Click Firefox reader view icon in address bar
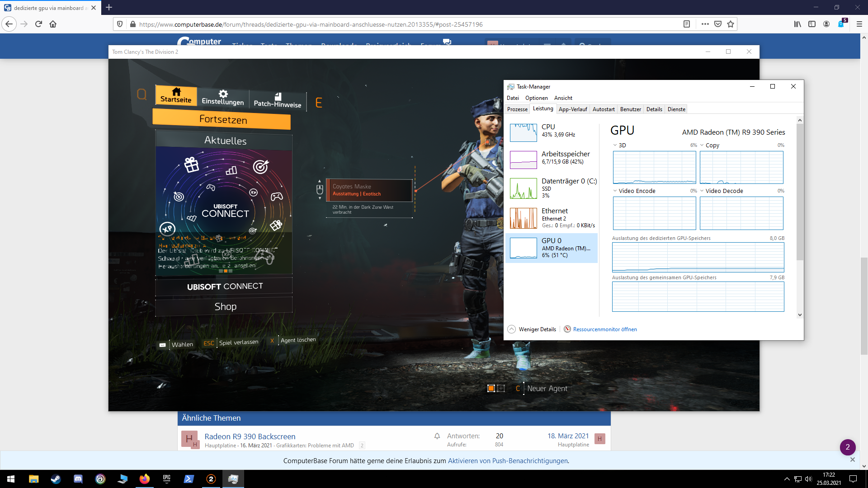This screenshot has width=868, height=488. coord(686,24)
